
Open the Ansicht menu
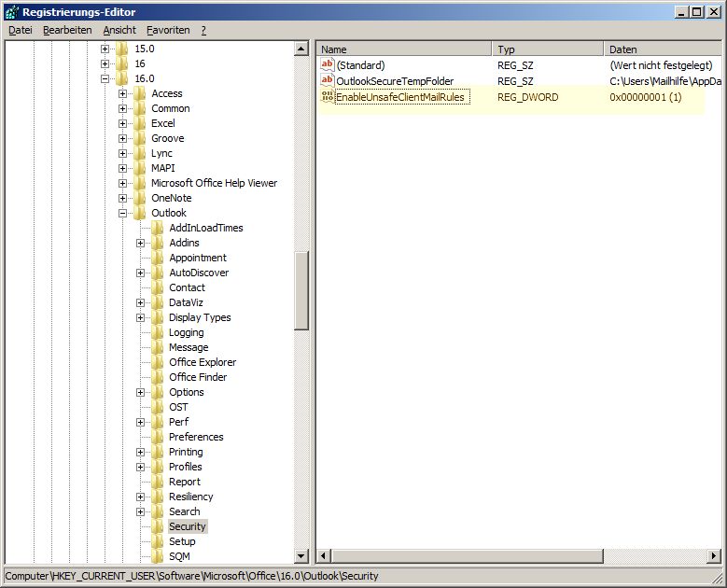119,30
